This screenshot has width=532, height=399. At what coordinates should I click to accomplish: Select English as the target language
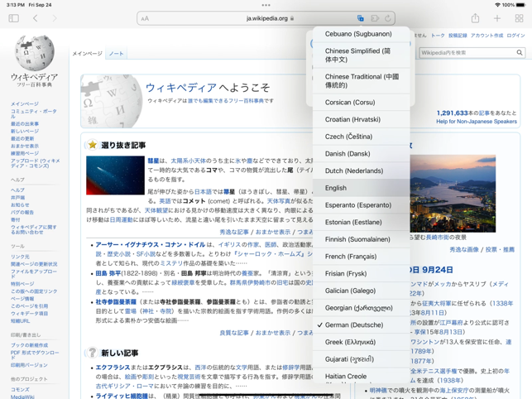361,188
